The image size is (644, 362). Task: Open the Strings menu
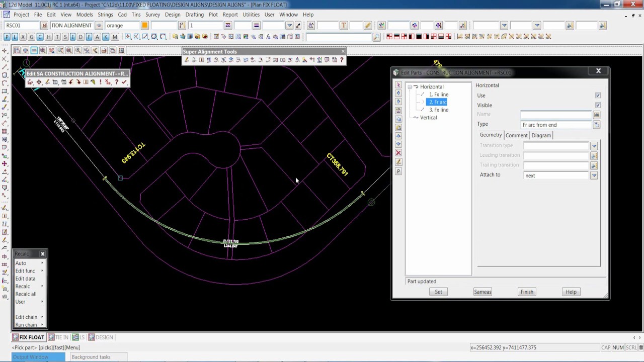105,15
